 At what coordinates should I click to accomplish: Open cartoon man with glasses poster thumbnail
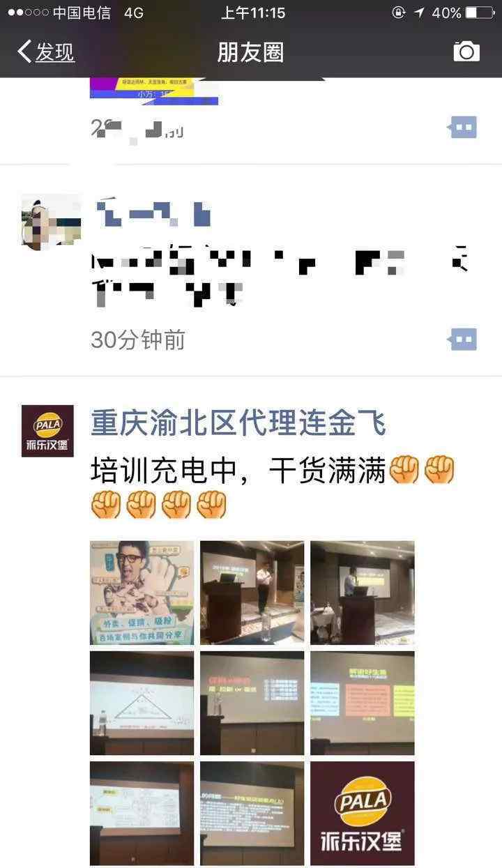pos(142,593)
